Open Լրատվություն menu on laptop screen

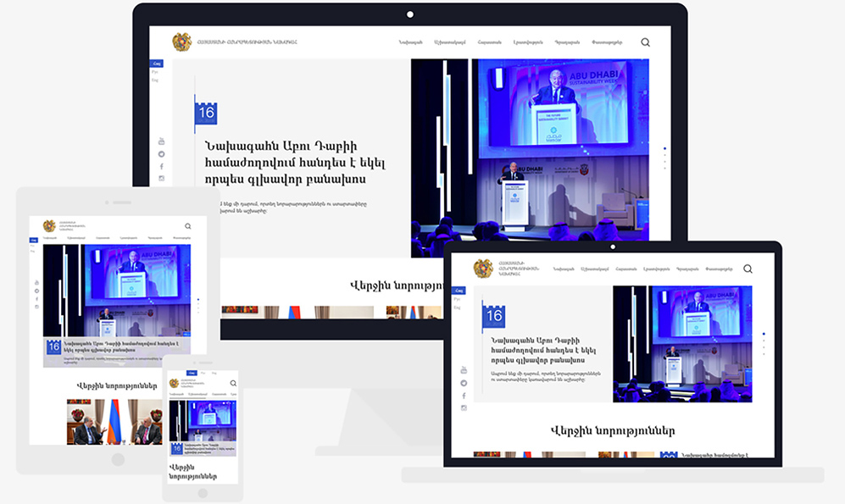(656, 269)
